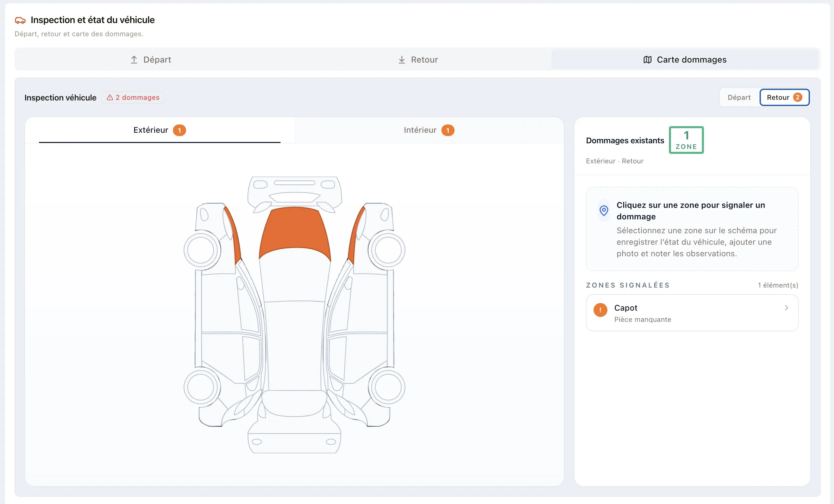Open the Capot chevron arrow
834x504 pixels.
point(786,308)
